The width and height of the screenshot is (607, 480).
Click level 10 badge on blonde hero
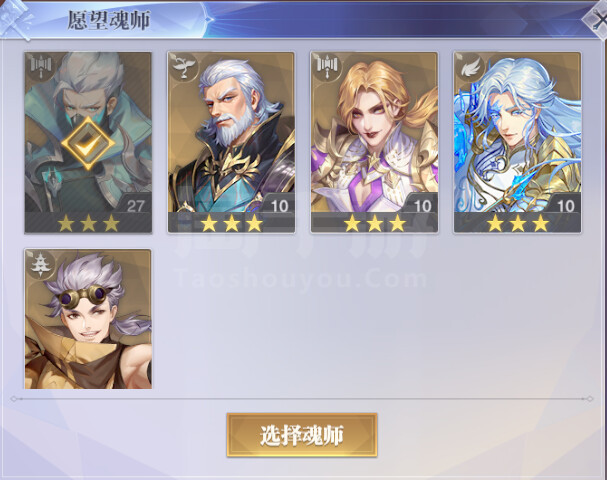click(422, 205)
